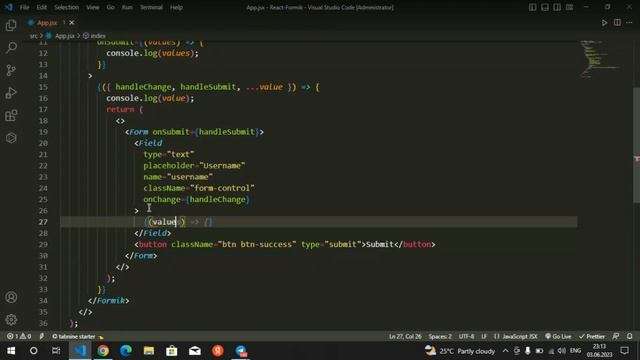
Task: Click the src breadcrumb segment
Action: pyautogui.click(x=33, y=36)
